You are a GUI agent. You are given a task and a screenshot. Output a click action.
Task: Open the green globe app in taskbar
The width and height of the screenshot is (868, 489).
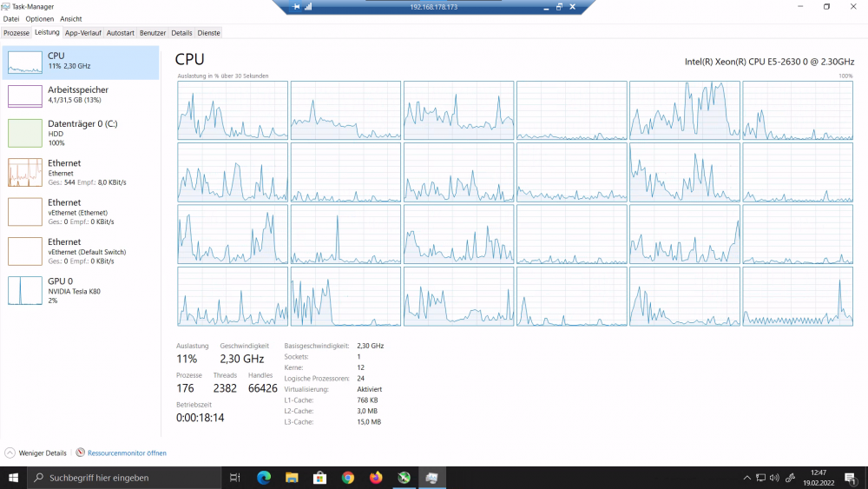[404, 478]
